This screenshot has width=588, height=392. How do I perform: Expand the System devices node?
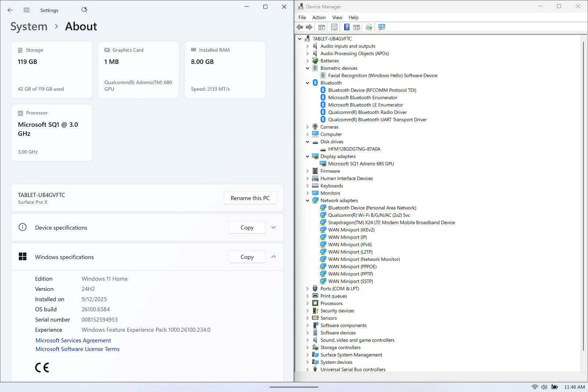(x=308, y=362)
